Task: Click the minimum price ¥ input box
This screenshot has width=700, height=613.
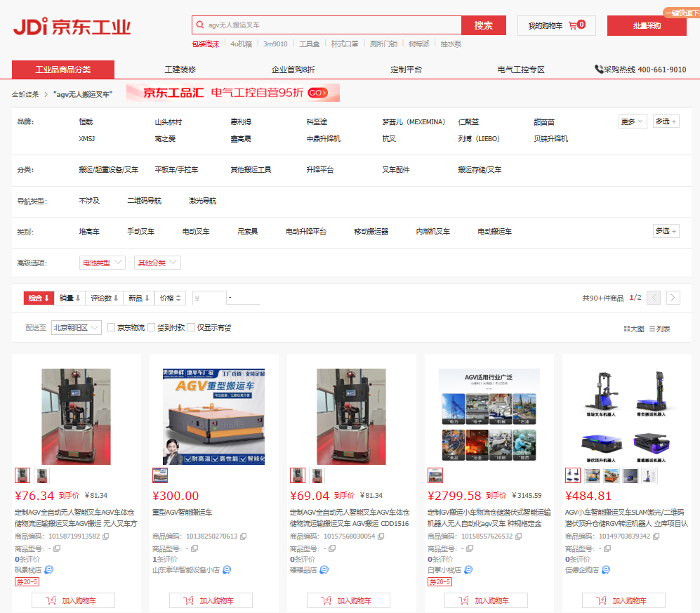Action: [x=209, y=298]
